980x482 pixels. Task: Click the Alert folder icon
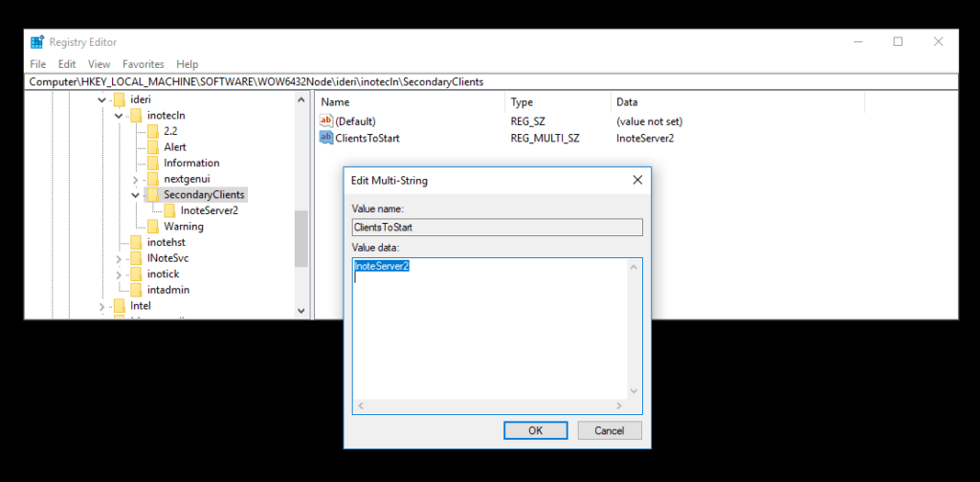[152, 146]
